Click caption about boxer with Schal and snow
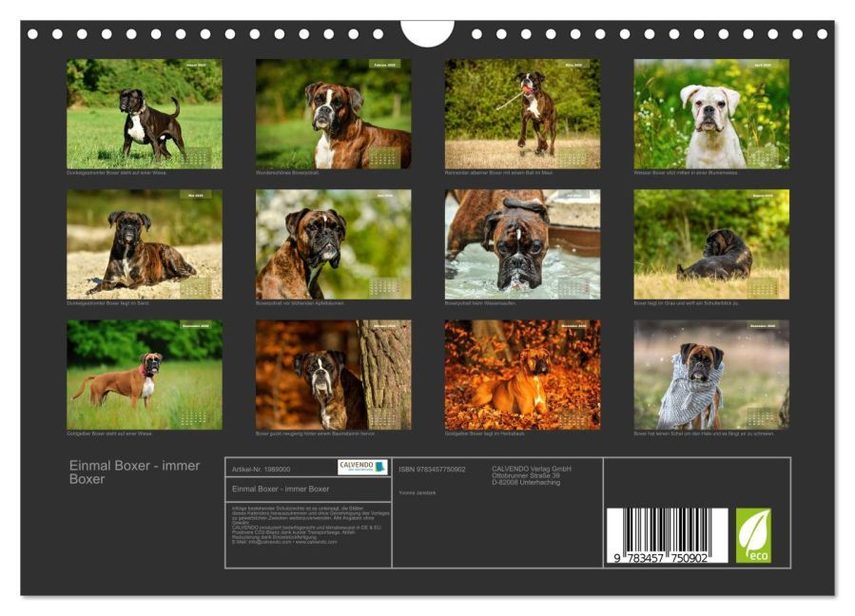The height and width of the screenshot is (616, 855). [x=704, y=433]
